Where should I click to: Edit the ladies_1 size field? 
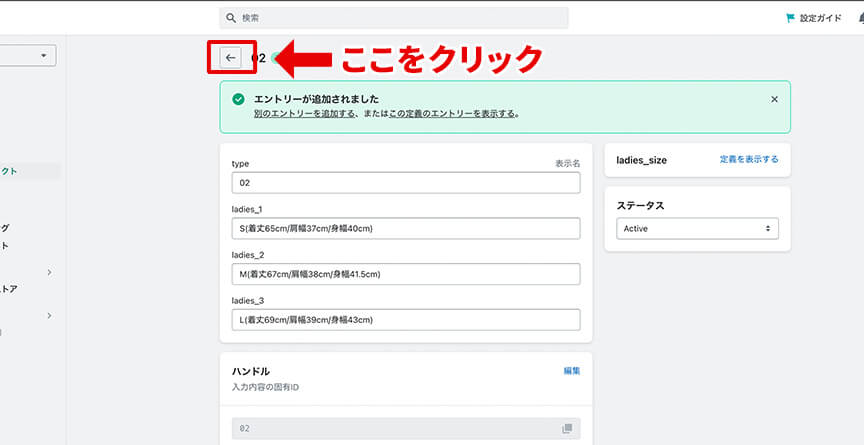[406, 229]
